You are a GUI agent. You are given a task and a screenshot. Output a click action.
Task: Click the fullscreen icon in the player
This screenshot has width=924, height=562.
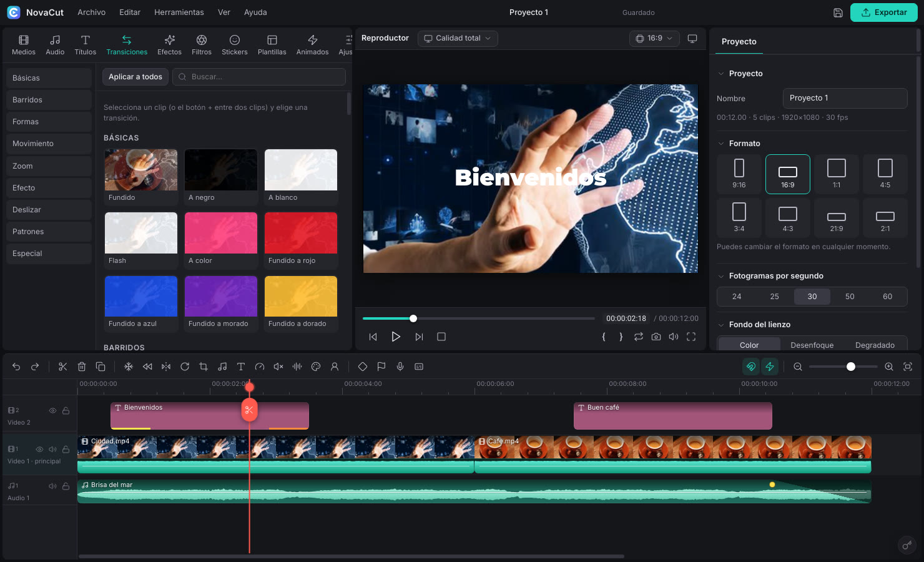691,337
